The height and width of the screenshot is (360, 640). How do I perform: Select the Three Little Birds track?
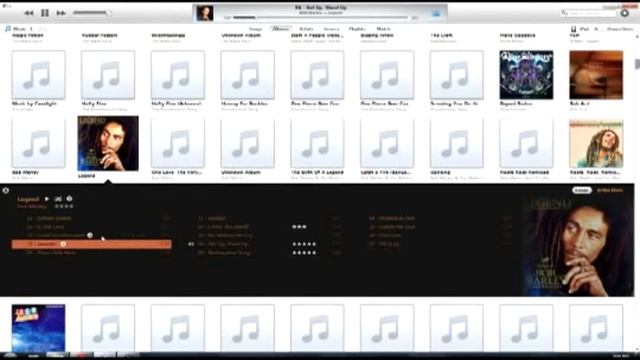[51, 253]
